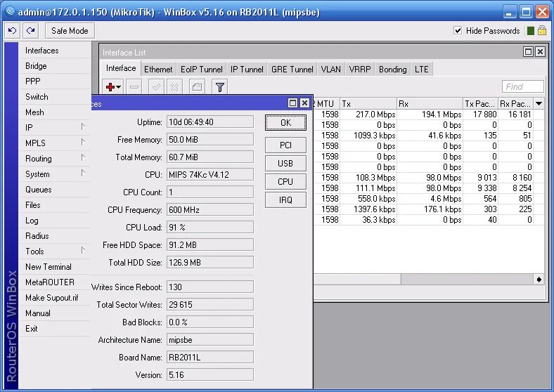
Task: Toggle the Safe Mode button
Action: [70, 31]
